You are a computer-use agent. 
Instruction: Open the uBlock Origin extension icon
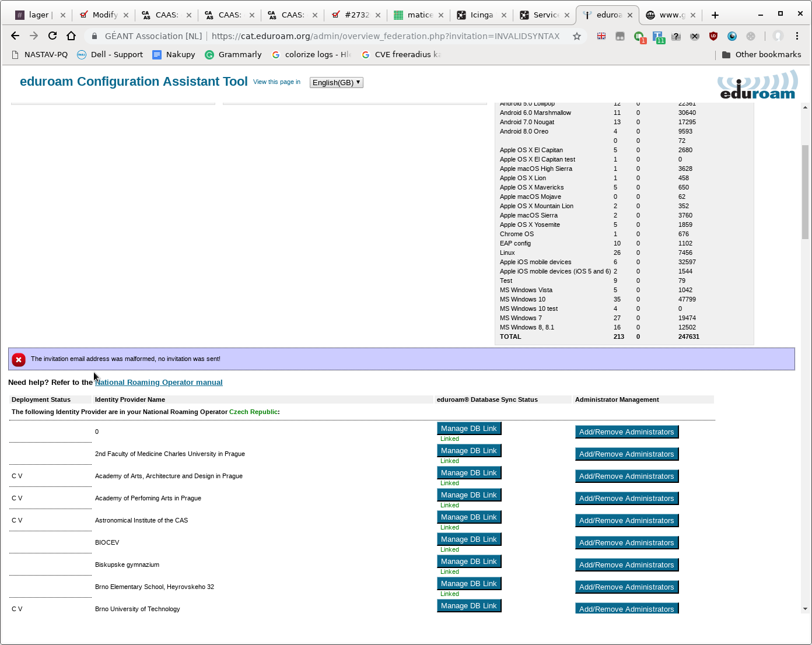[x=713, y=36]
